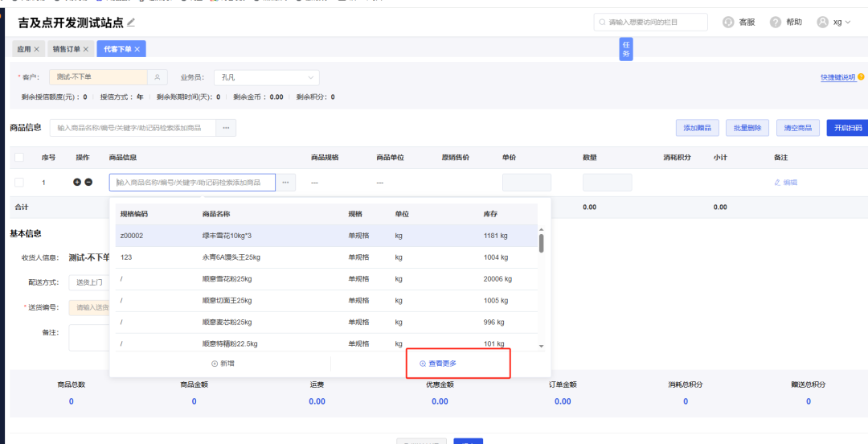Screen dimensions: 868x444
Task: Click the pencil icon beside the site title
Action: 131,22
